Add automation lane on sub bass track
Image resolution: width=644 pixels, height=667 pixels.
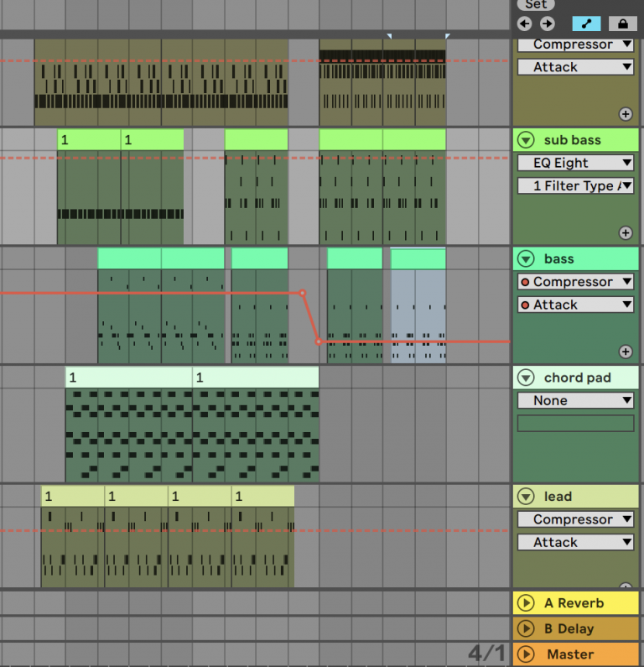click(626, 233)
